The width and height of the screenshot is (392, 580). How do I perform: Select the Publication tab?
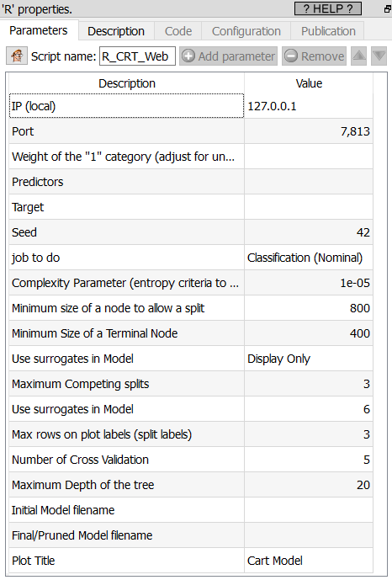click(328, 31)
